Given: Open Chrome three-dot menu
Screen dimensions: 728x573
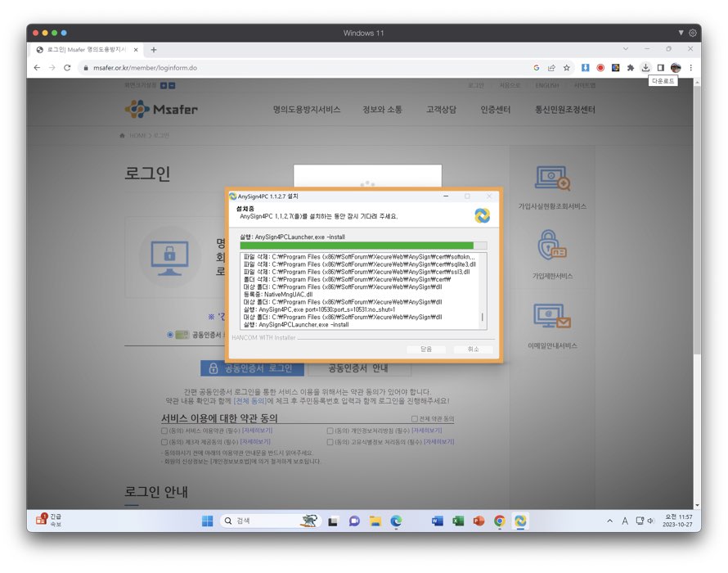Looking at the screenshot, I should pos(691,68).
